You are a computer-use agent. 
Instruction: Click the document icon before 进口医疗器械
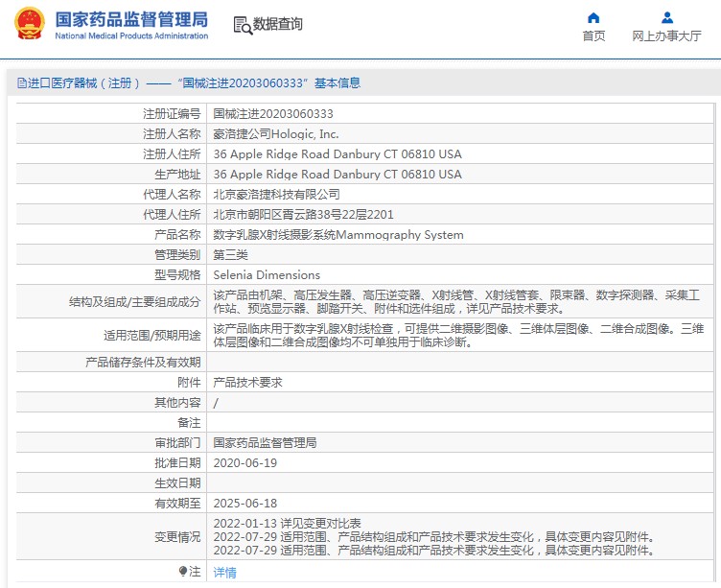[x=22, y=83]
